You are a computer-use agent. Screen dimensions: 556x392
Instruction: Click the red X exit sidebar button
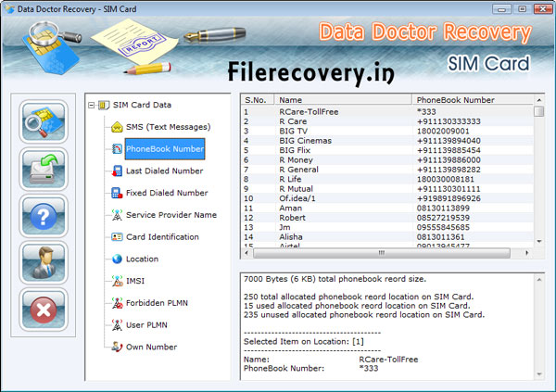44,310
